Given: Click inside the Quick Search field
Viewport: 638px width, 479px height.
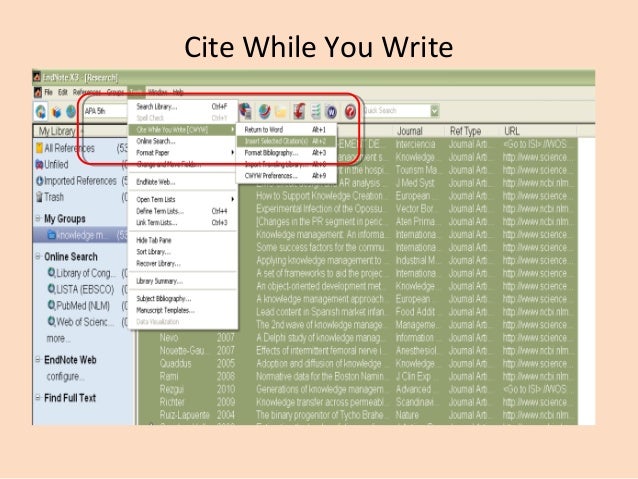Looking at the screenshot, I should [x=396, y=110].
